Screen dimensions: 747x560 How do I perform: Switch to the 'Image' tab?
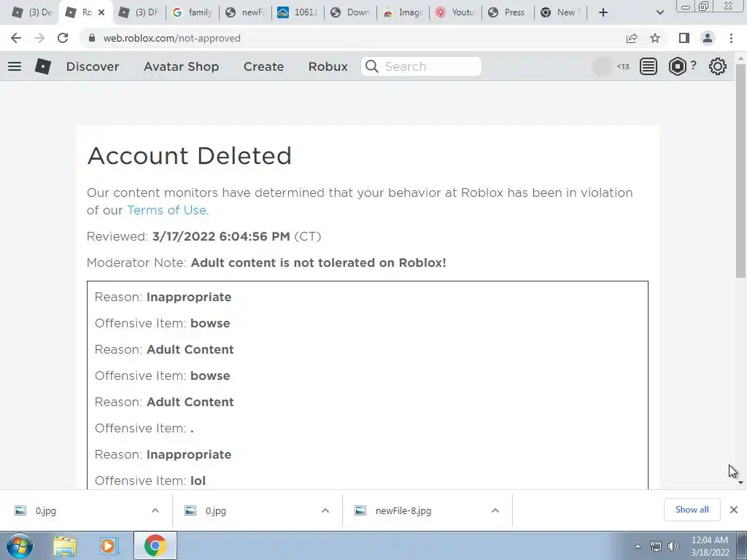pyautogui.click(x=403, y=12)
